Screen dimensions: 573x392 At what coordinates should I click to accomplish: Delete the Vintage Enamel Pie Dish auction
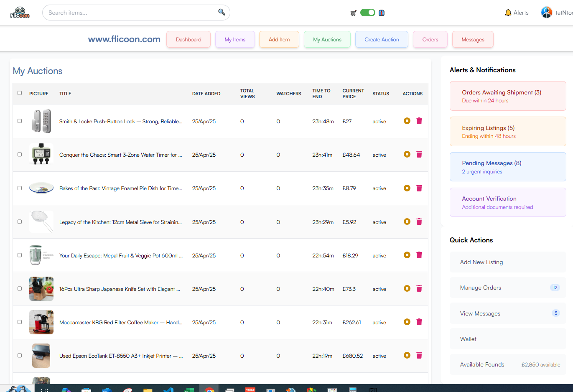(419, 188)
